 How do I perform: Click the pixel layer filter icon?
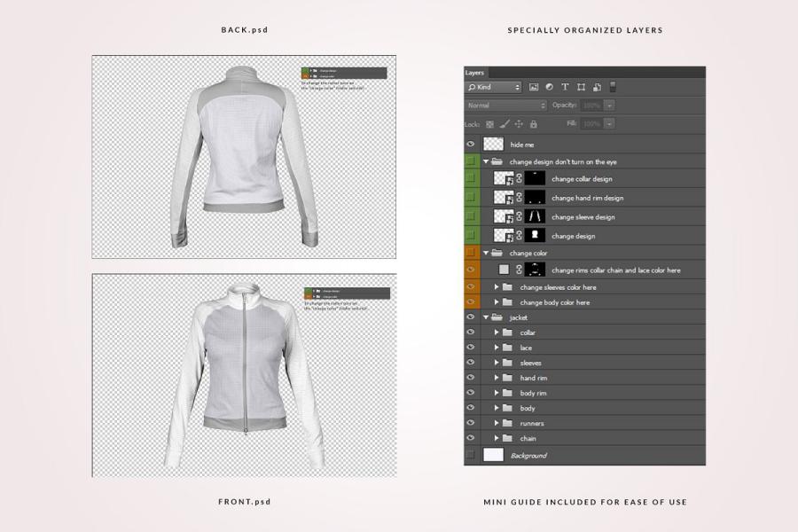(534, 87)
